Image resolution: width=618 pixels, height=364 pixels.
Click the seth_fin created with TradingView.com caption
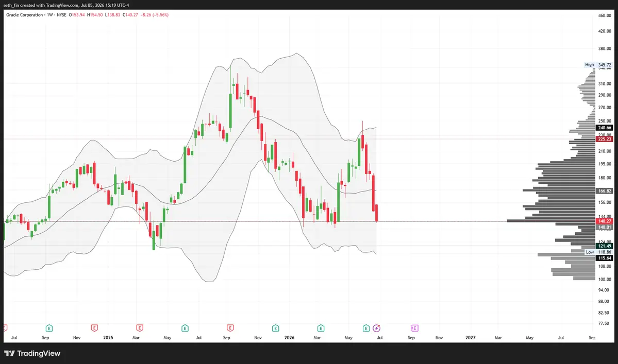(x=66, y=5)
